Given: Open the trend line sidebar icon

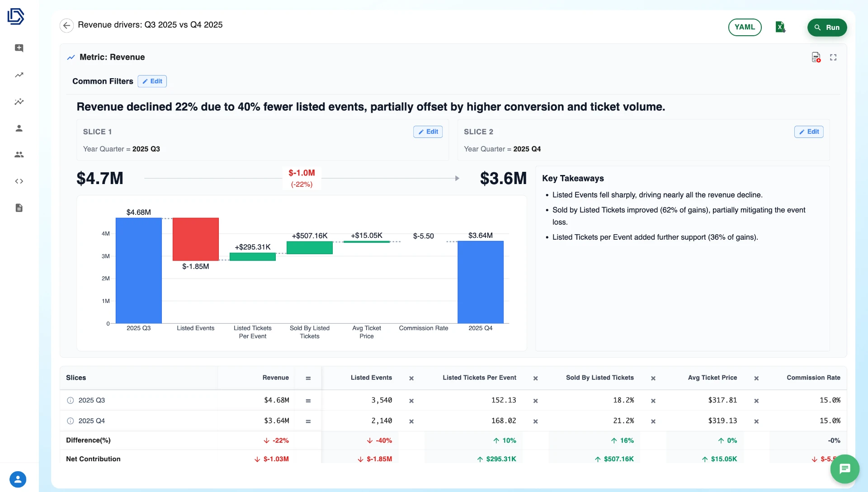Looking at the screenshot, I should [19, 75].
